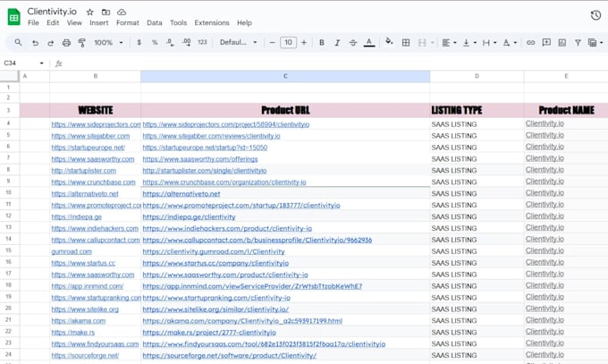The width and height of the screenshot is (608, 364).
Task: Format as currency with dollar icon
Action: point(139,42)
